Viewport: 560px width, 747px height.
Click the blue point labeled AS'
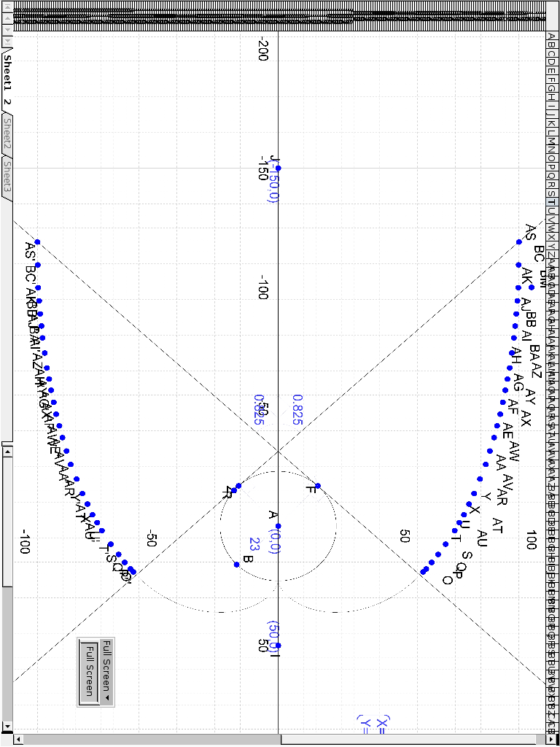(x=38, y=242)
